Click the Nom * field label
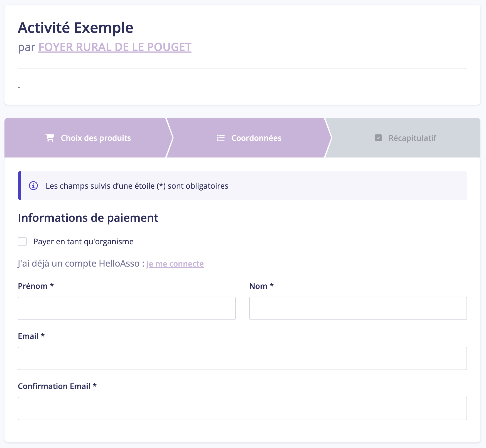This screenshot has height=448, width=486. [x=261, y=286]
